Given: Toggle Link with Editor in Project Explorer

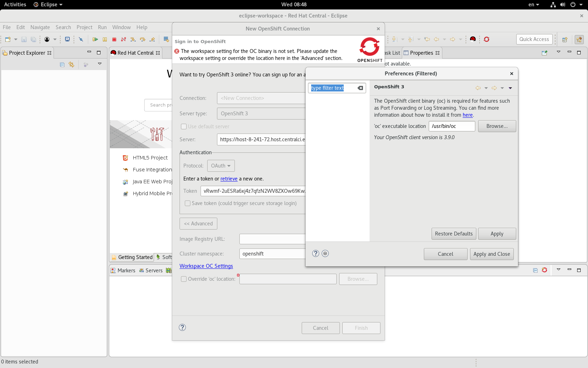Looking at the screenshot, I should pyautogui.click(x=71, y=64).
